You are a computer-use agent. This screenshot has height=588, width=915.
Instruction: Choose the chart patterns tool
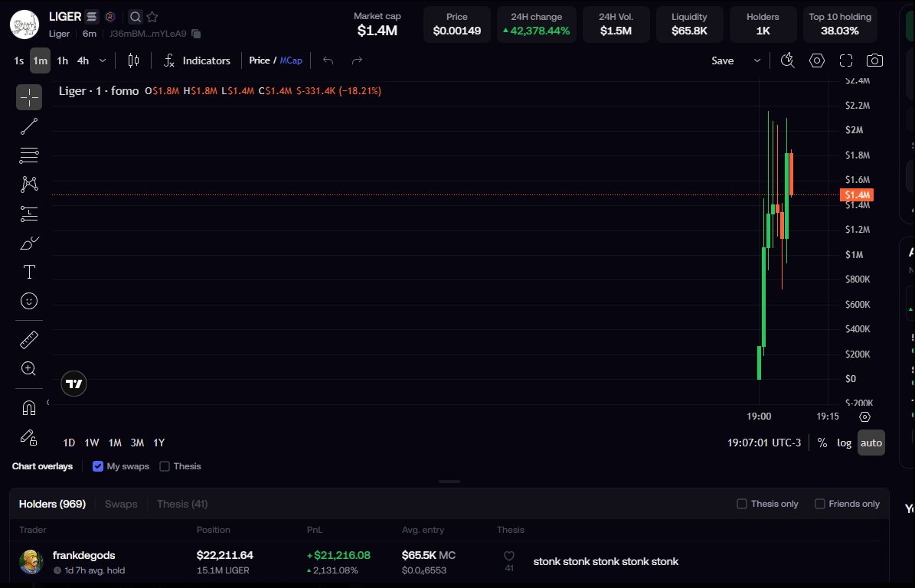coord(28,185)
